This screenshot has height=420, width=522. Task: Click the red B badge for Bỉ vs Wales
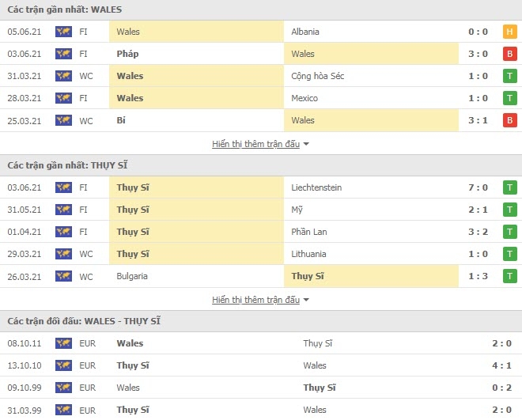pos(510,120)
